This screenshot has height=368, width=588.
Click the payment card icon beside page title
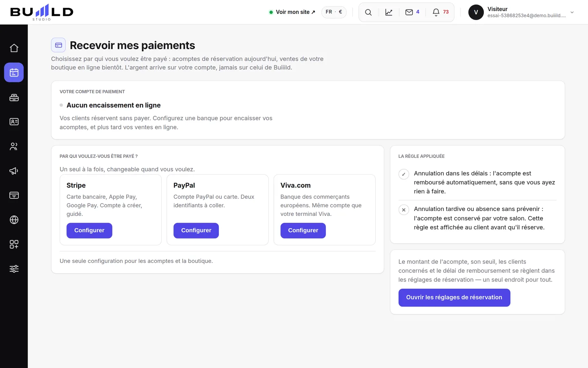tap(58, 45)
